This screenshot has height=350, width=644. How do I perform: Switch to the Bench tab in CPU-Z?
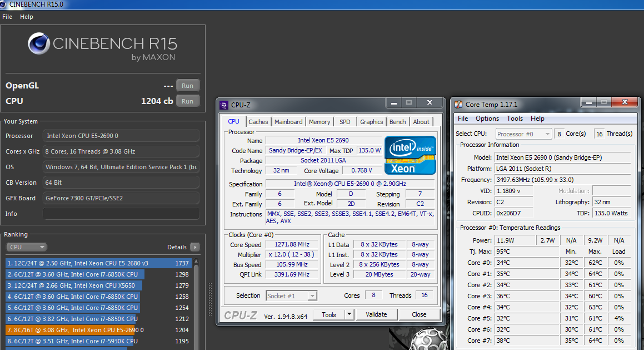tap(397, 122)
